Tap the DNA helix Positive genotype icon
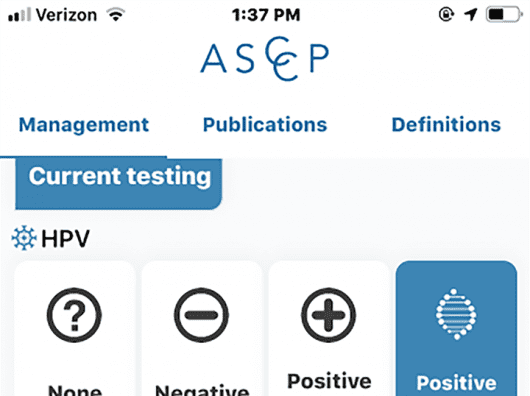Viewport: 530px width, 396px height. [456, 314]
